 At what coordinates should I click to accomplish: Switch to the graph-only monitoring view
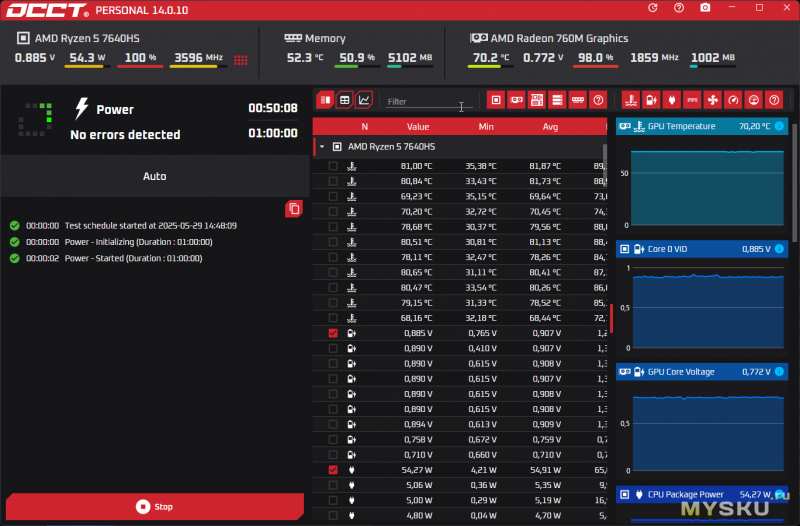point(364,100)
